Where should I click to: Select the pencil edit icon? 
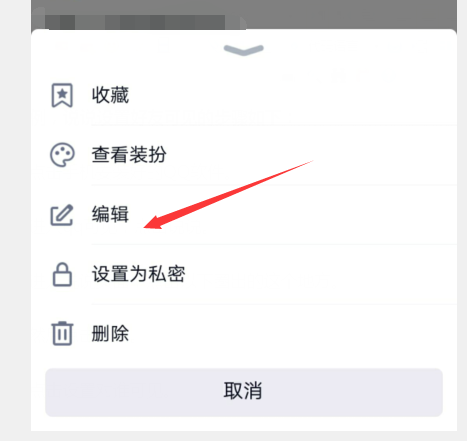point(62,215)
